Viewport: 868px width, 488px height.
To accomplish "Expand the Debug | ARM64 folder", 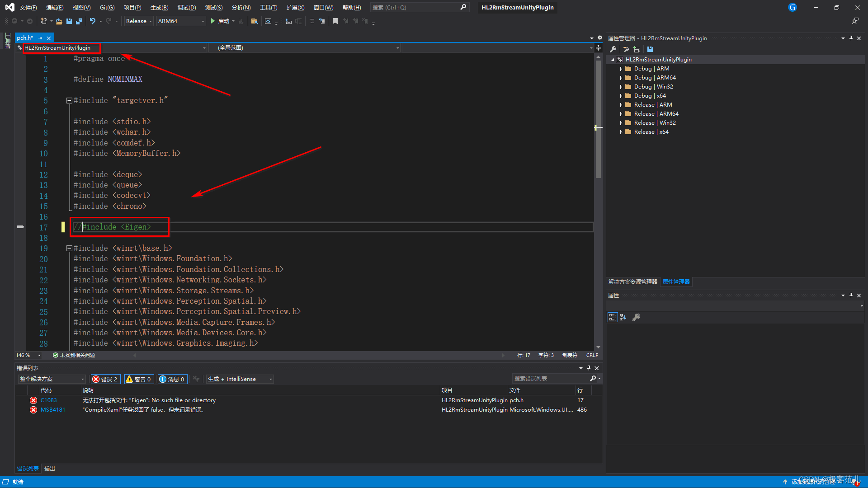I will click(x=621, y=78).
